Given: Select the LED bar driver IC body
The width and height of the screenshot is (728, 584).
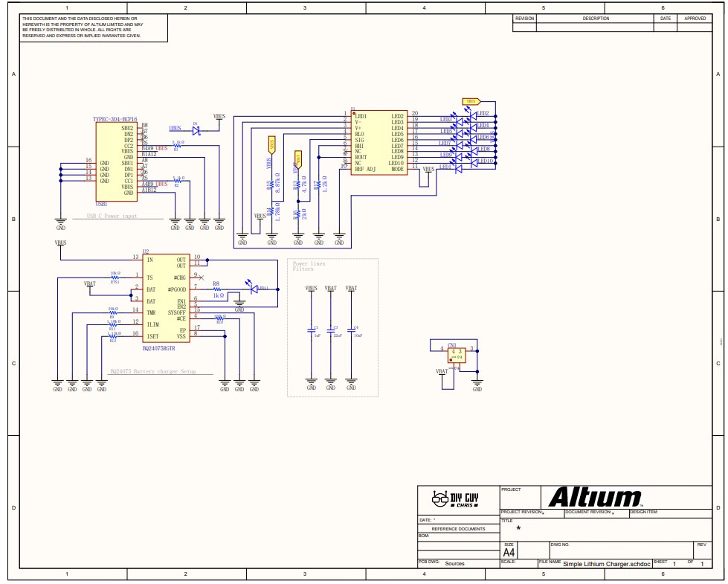Looking at the screenshot, I should (378, 143).
